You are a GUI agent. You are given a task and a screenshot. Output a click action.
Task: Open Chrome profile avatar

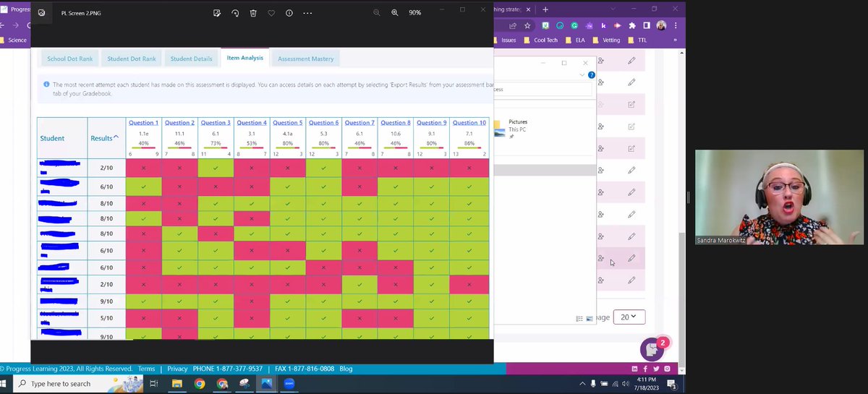[x=661, y=25]
